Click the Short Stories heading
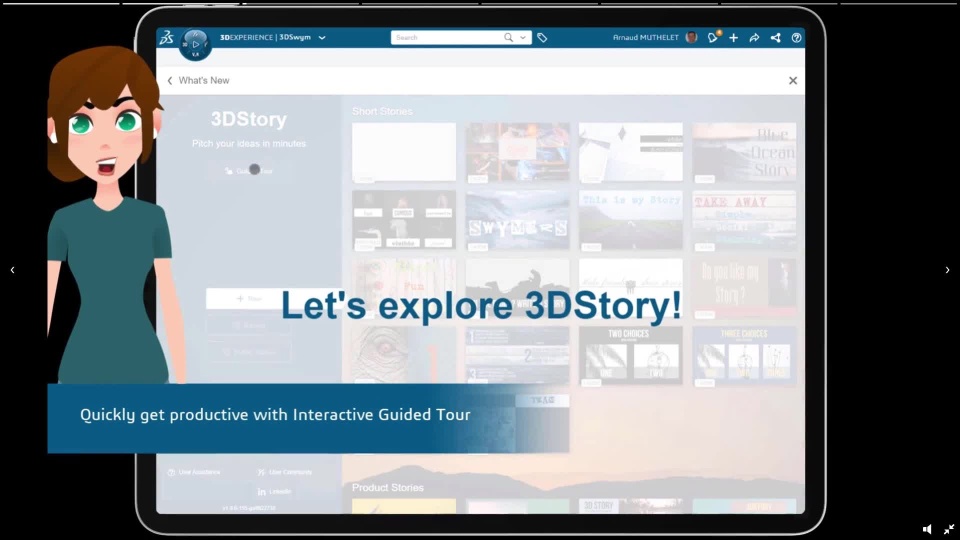Screen dimensions: 960x540 pos(382,111)
